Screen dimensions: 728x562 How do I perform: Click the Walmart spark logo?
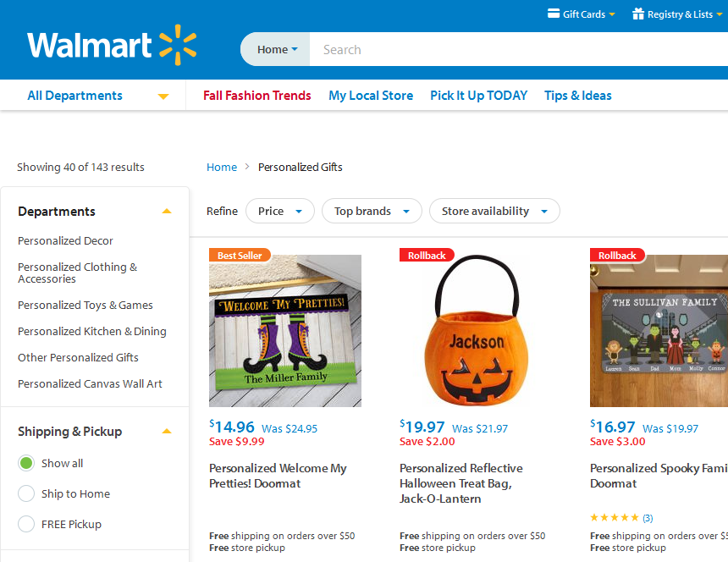coord(178,45)
